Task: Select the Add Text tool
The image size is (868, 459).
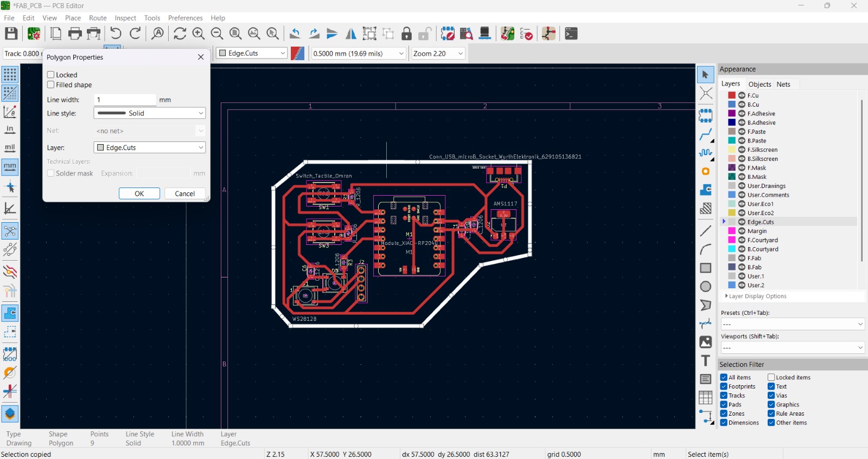Action: 705,361
